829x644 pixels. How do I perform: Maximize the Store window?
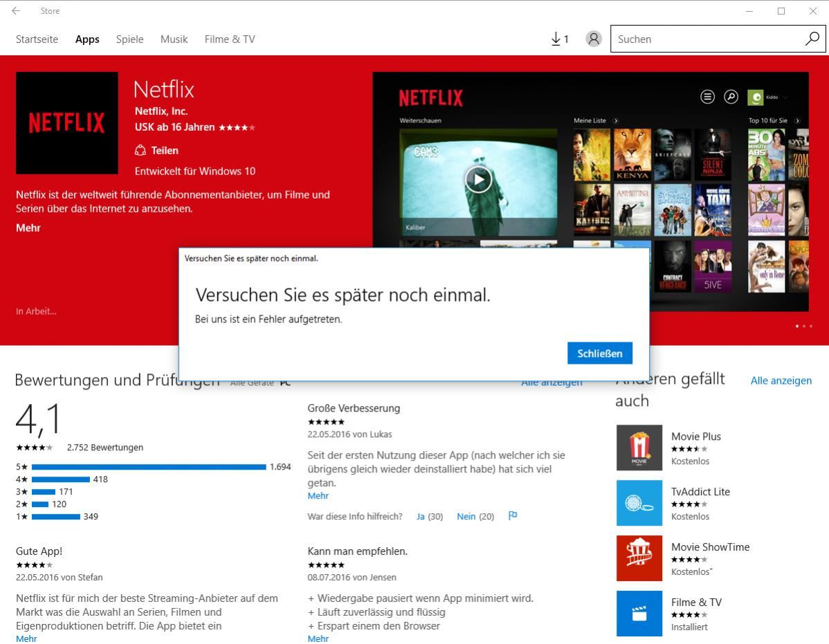pyautogui.click(x=781, y=10)
